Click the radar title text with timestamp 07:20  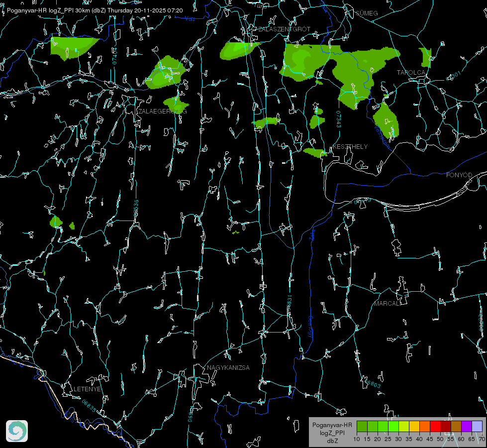[95, 10]
